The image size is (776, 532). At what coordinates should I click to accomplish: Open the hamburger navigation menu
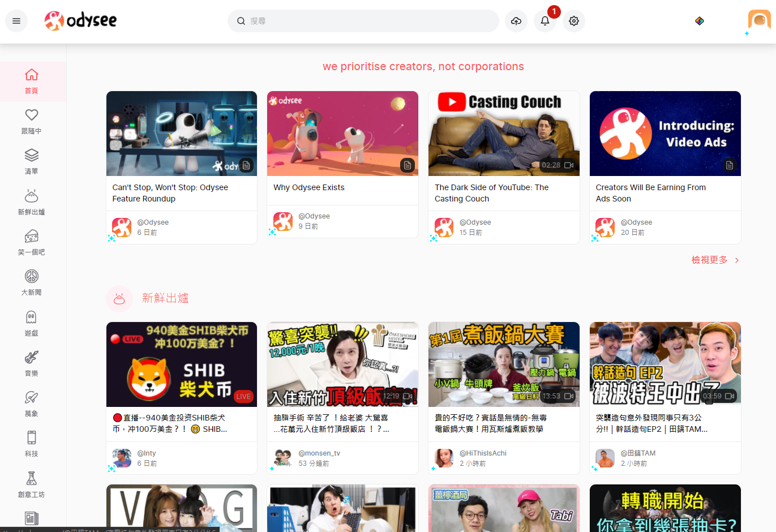pyautogui.click(x=16, y=21)
